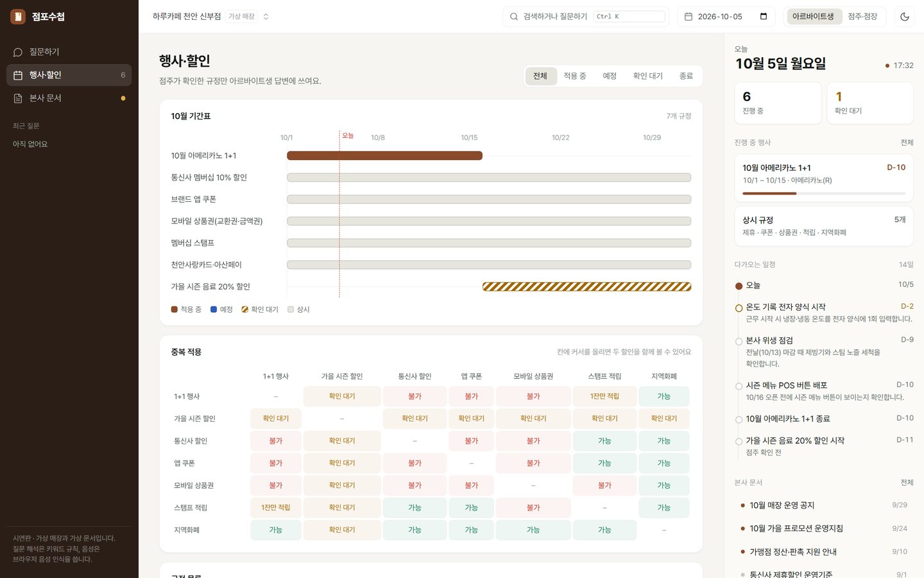Select the 종료 filter tab
The image size is (924, 578).
[686, 76]
